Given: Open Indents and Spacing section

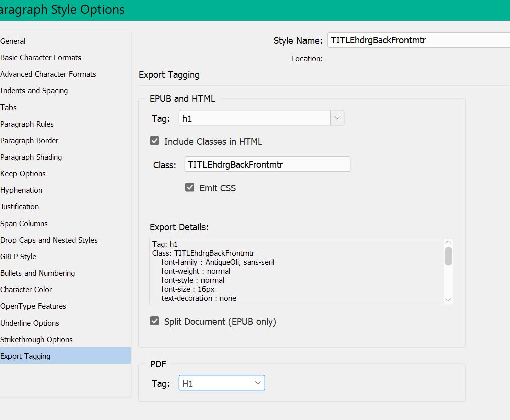Looking at the screenshot, I should click(x=65, y=91).
